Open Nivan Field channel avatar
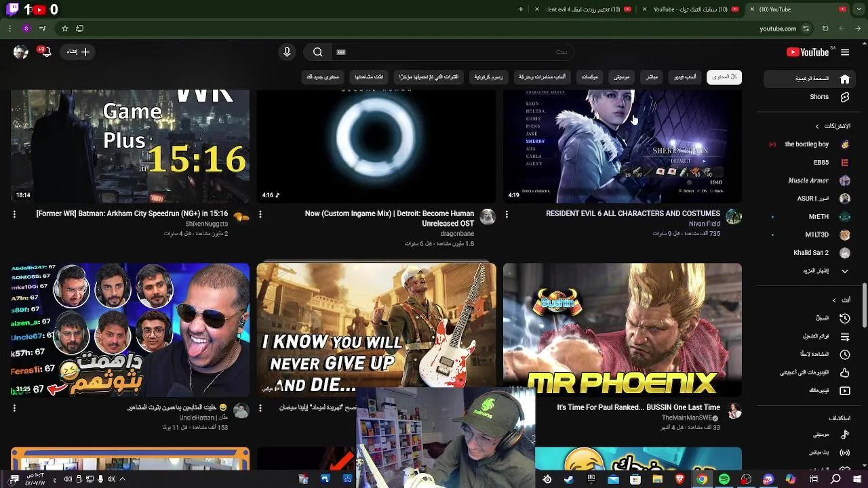Viewport: 868px width, 488px height. [734, 217]
